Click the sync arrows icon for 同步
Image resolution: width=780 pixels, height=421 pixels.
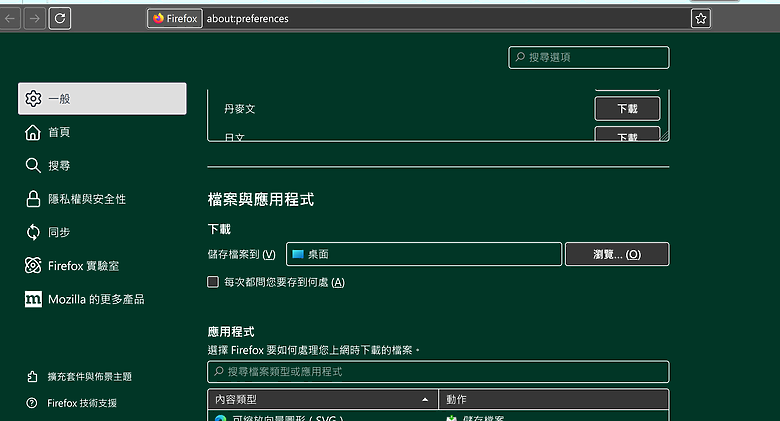tap(33, 232)
